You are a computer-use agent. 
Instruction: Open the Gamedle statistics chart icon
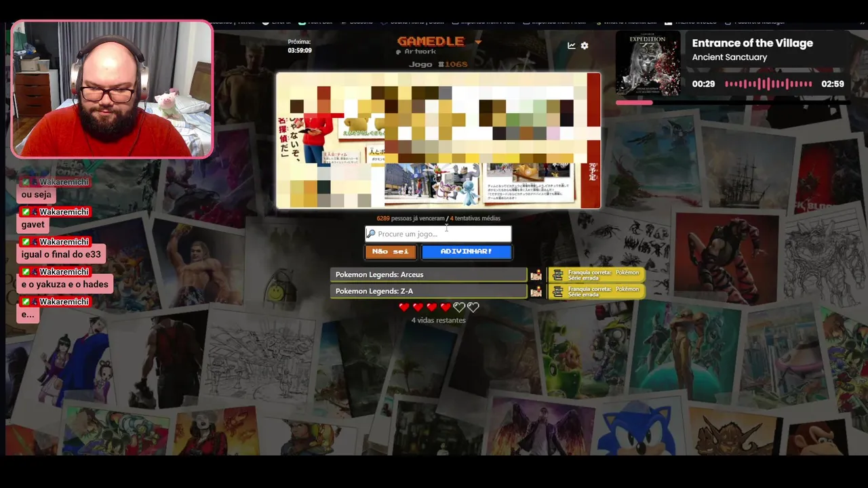click(x=572, y=45)
